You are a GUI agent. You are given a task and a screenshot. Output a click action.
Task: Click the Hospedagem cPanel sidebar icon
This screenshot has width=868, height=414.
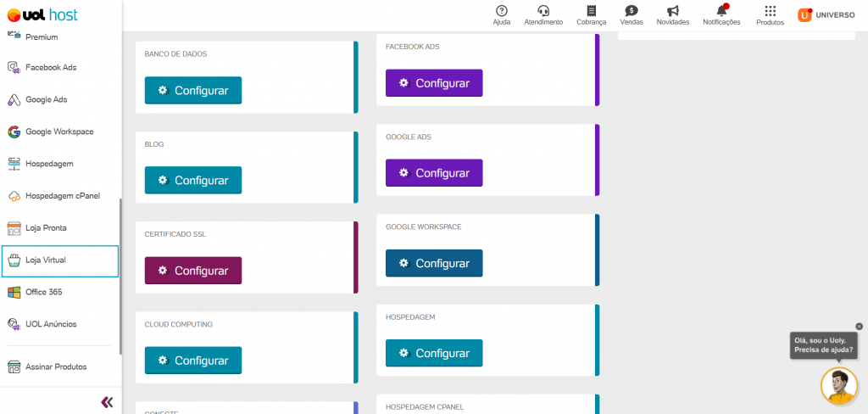point(14,196)
